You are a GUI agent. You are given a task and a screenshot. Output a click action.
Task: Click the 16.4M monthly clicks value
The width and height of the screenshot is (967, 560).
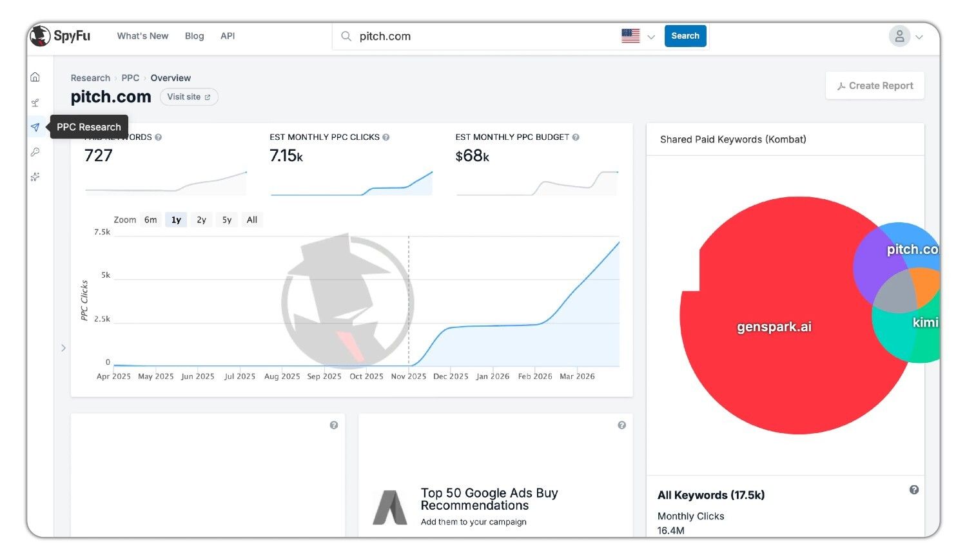(671, 530)
